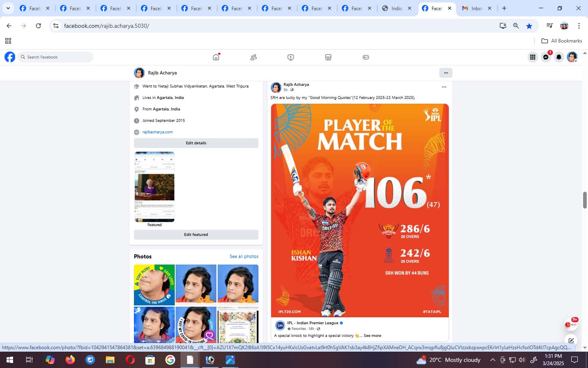This screenshot has width=588, height=368.
Task: Open Microsoft Store from taskbar
Action: point(150,360)
